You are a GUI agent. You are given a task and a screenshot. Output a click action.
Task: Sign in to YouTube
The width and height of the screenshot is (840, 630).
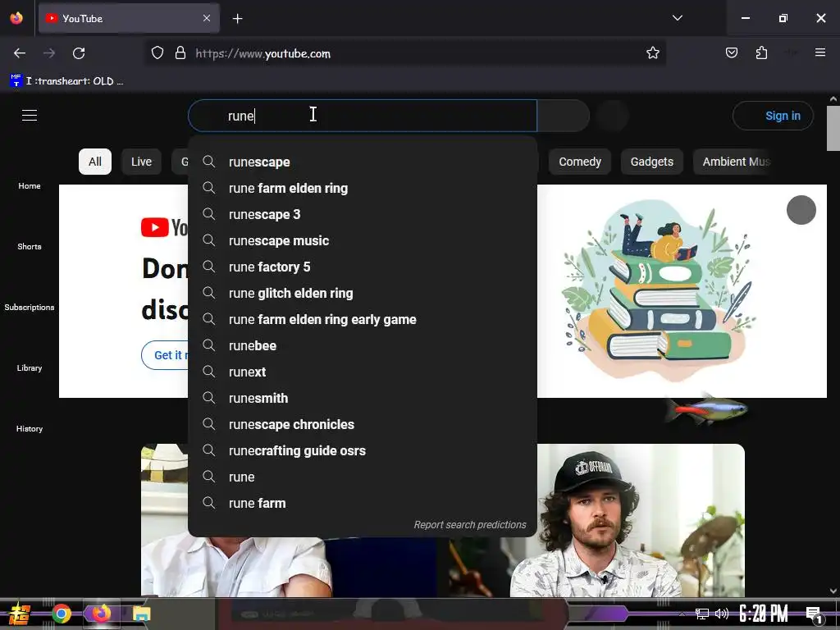(x=773, y=116)
